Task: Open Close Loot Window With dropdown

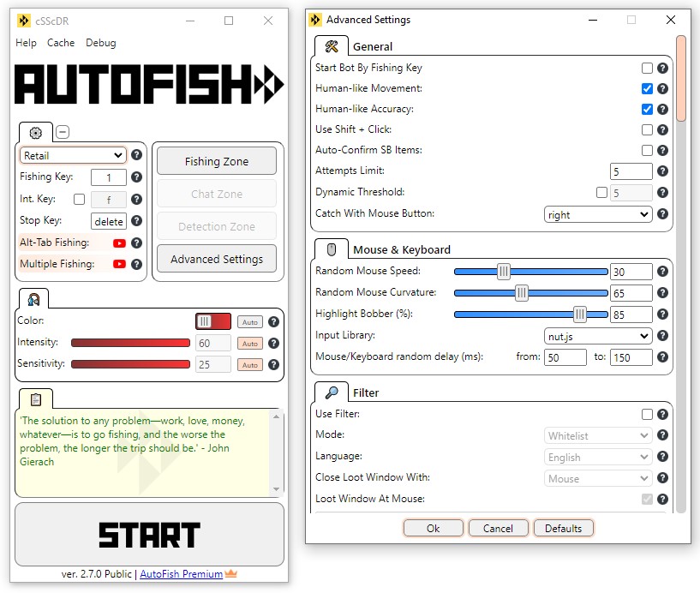Action: click(x=598, y=478)
